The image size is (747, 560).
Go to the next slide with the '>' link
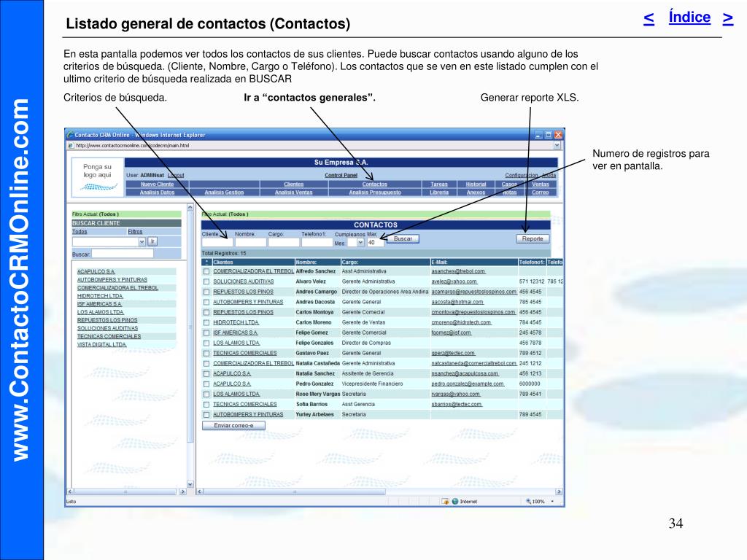coord(727,18)
